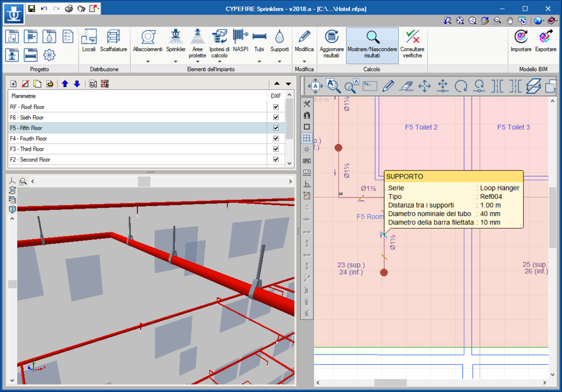This screenshot has width=562, height=392.
Task: Select F4 - Fourth Floor in list
Action: pyautogui.click(x=137, y=138)
